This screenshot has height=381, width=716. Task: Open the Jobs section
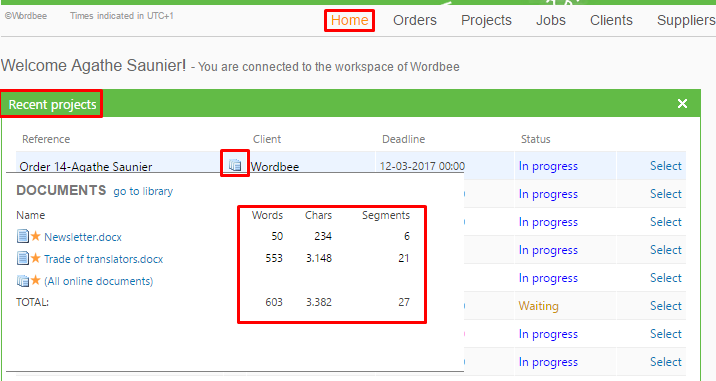[x=551, y=20]
